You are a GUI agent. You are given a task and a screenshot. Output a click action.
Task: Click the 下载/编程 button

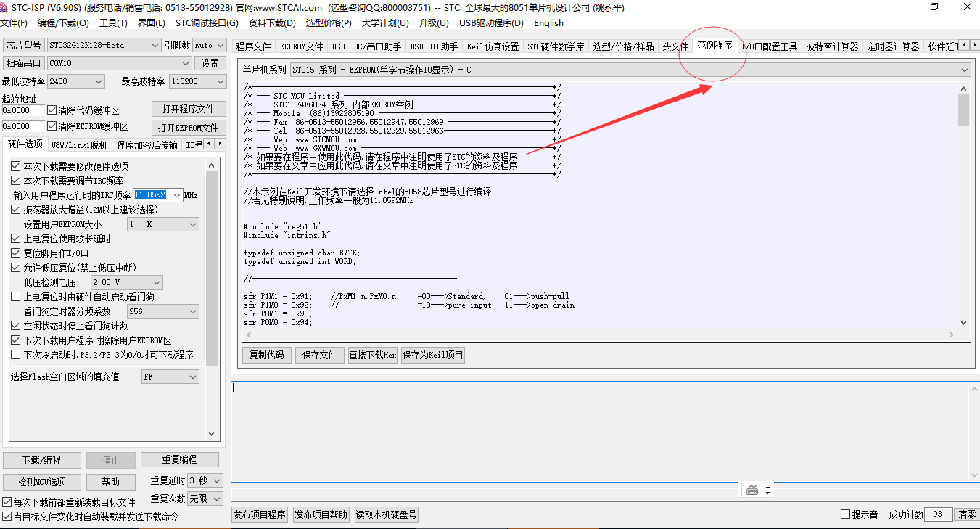(41, 460)
